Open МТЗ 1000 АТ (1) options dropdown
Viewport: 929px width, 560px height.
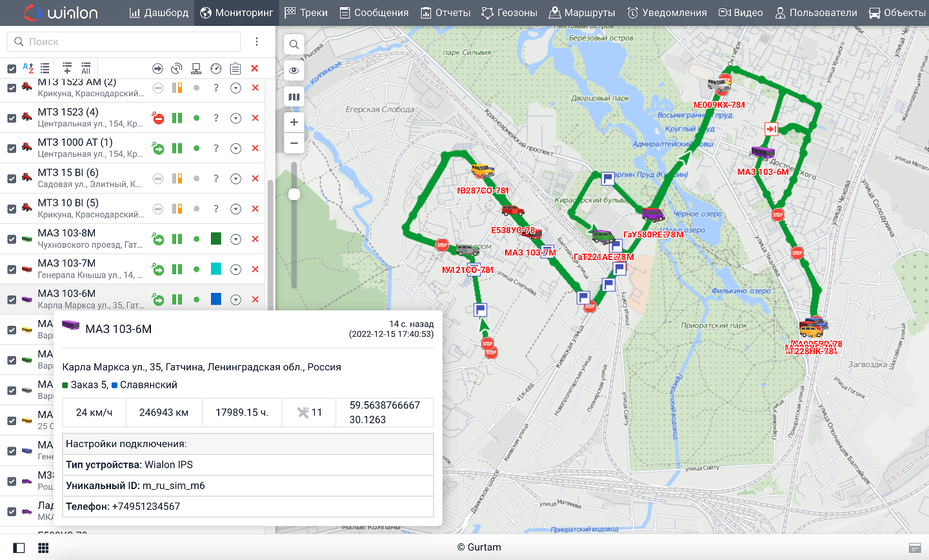point(236,148)
